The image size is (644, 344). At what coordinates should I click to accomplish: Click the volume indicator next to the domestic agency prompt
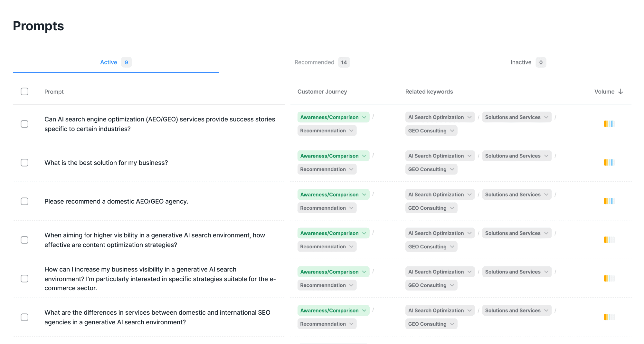[x=609, y=201]
